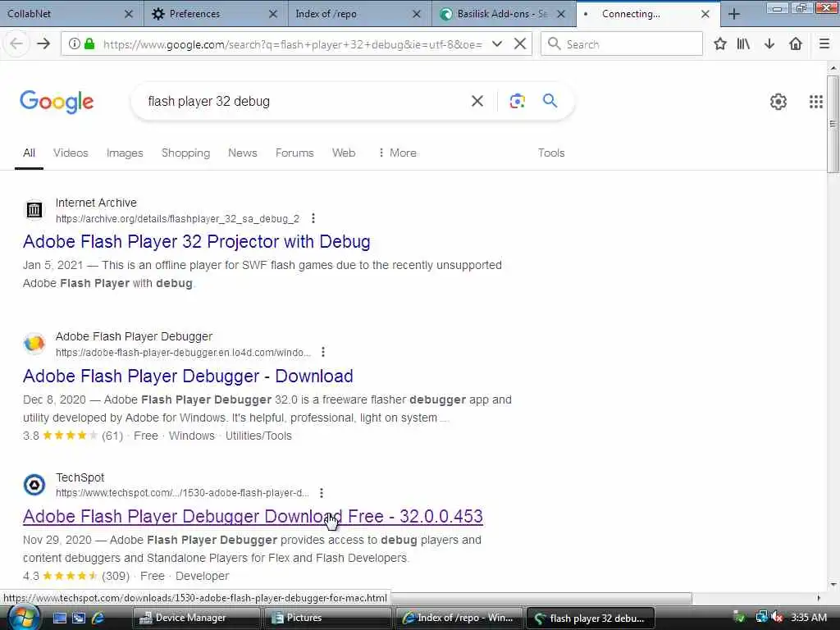Open options for the TechSpot result
The height and width of the screenshot is (630, 840).
[321, 493]
